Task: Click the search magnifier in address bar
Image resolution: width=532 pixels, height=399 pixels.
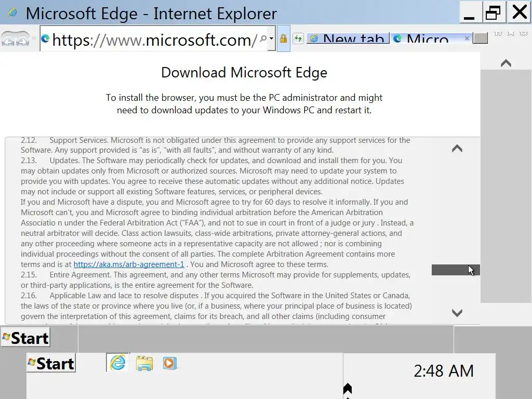Action: [263, 38]
